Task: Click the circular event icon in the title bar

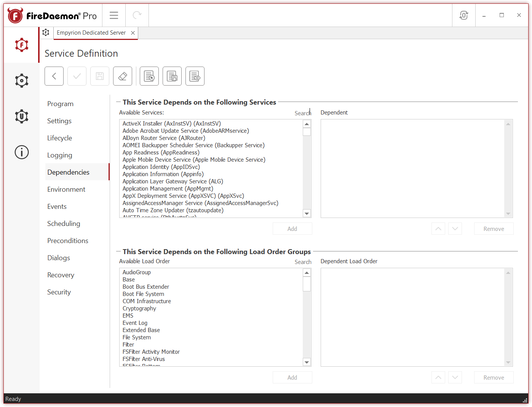Action: [x=463, y=15]
